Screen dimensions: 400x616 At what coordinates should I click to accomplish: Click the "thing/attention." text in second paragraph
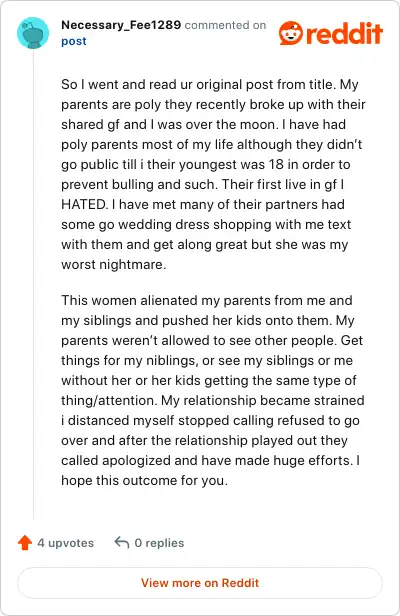click(x=109, y=401)
